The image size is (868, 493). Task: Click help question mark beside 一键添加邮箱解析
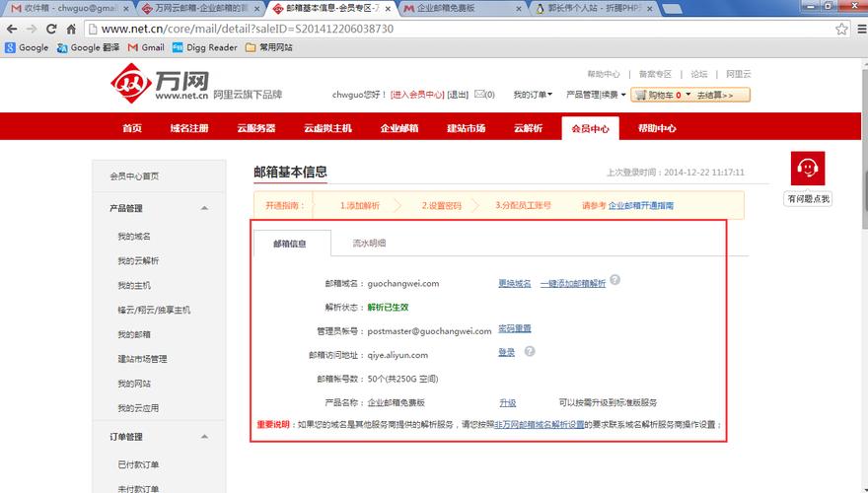click(x=615, y=280)
